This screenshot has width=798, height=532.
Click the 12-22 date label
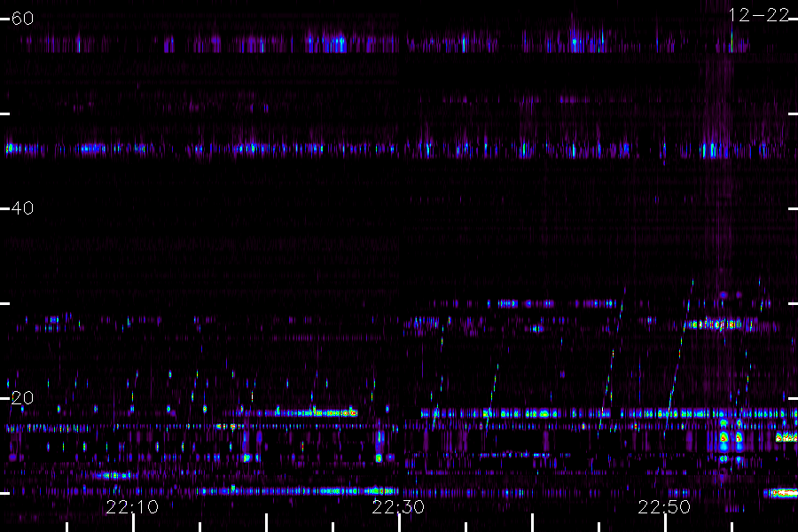[x=758, y=15]
